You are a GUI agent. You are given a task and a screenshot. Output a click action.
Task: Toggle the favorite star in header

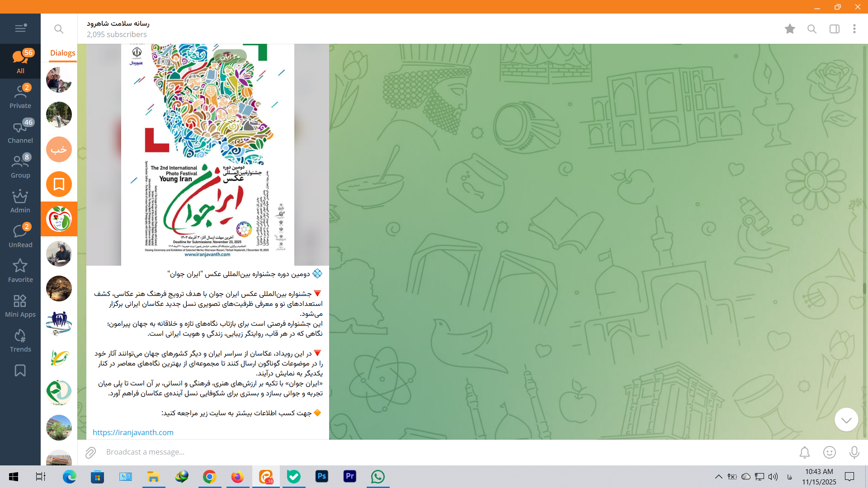790,29
